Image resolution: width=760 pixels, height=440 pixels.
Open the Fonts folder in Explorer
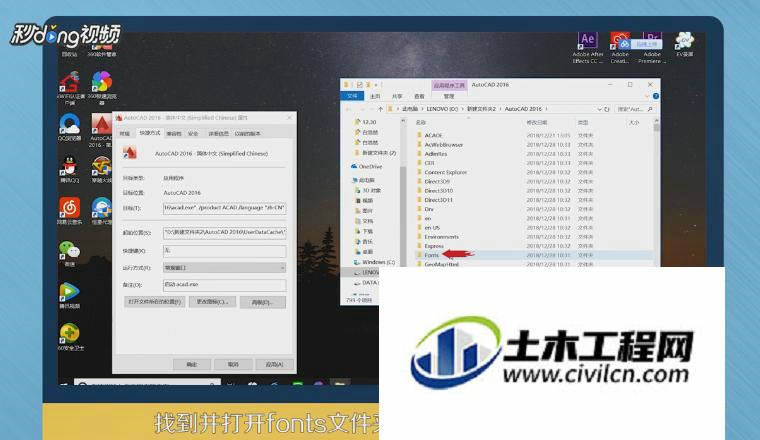[x=431, y=255]
